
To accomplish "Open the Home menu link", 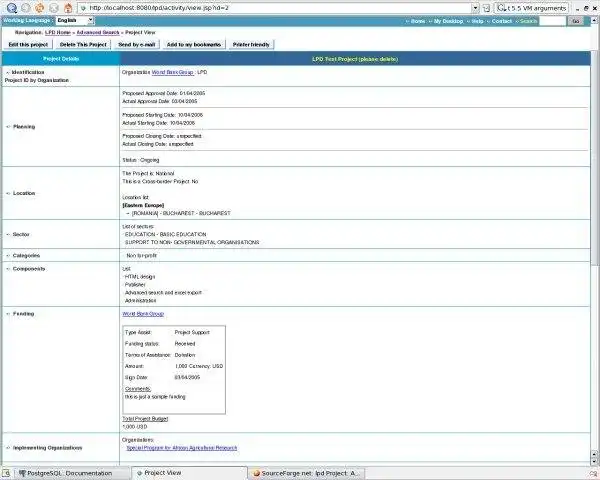I will [418, 21].
